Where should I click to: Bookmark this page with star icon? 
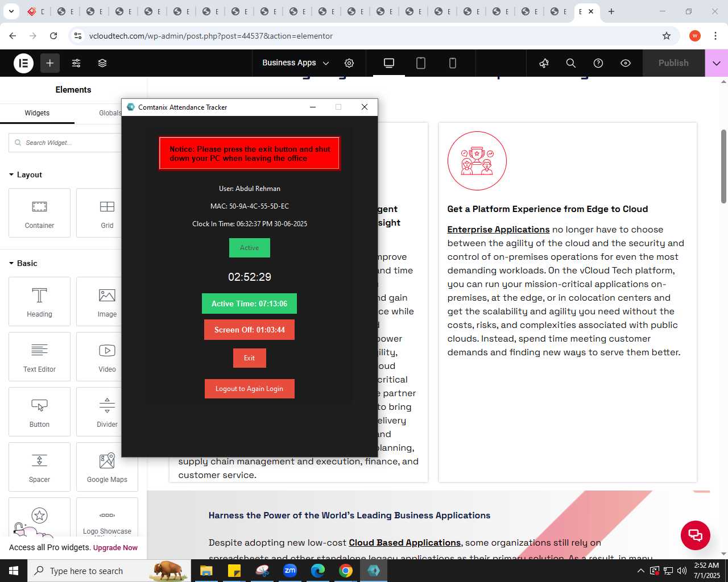click(x=667, y=36)
